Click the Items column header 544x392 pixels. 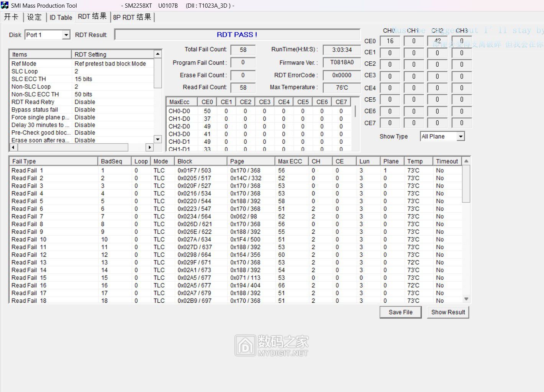pyautogui.click(x=41, y=54)
